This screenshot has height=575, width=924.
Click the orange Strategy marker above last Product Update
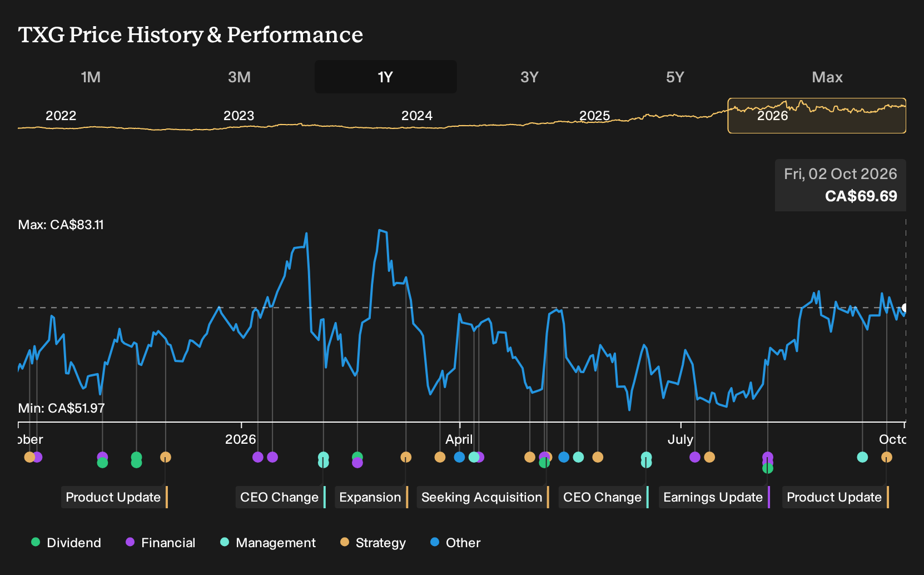(x=887, y=457)
